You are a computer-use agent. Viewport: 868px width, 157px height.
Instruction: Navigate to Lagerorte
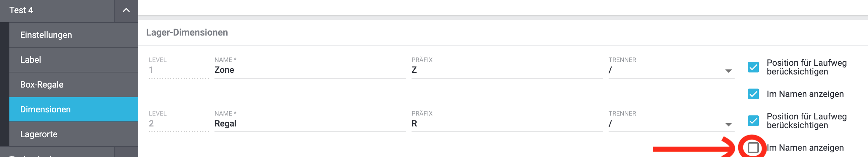pyautogui.click(x=73, y=134)
